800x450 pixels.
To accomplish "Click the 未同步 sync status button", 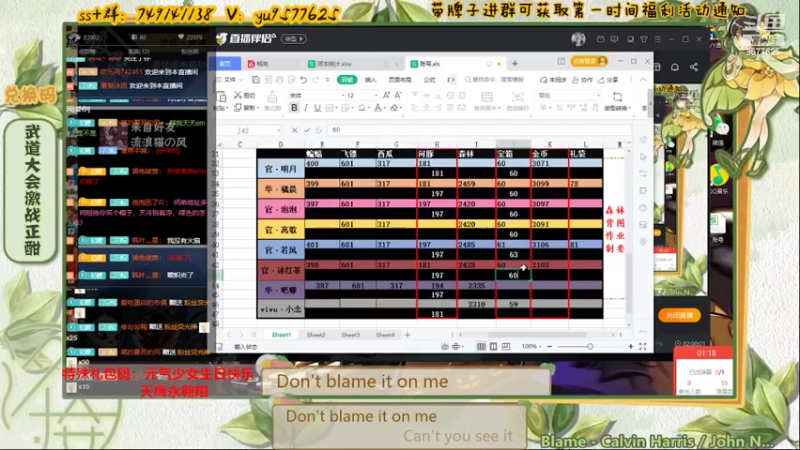I will tap(554, 80).
